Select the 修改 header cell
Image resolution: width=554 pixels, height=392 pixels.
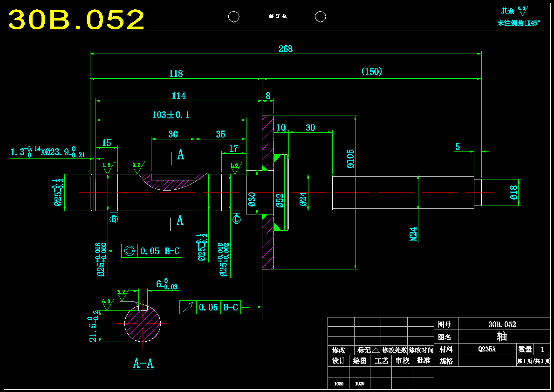[341, 350]
